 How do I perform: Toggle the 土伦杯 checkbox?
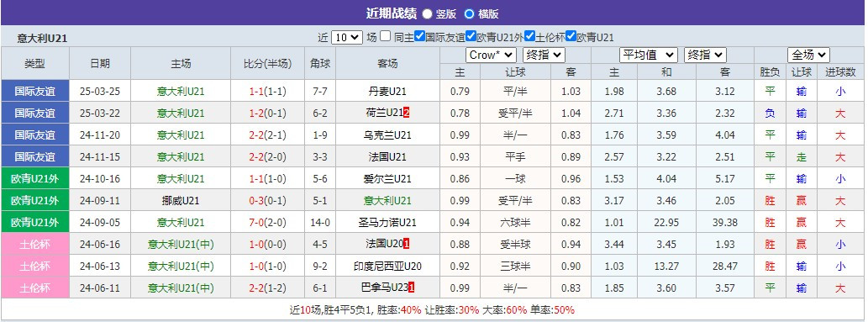529,36
